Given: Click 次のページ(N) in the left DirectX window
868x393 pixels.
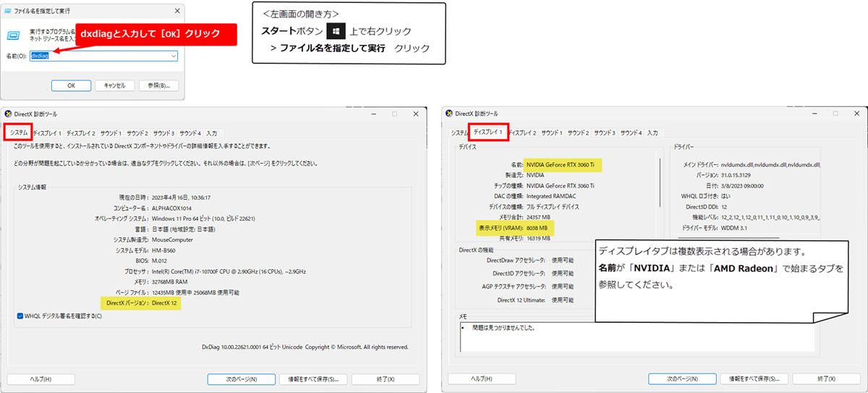Looking at the screenshot, I should 241,379.
